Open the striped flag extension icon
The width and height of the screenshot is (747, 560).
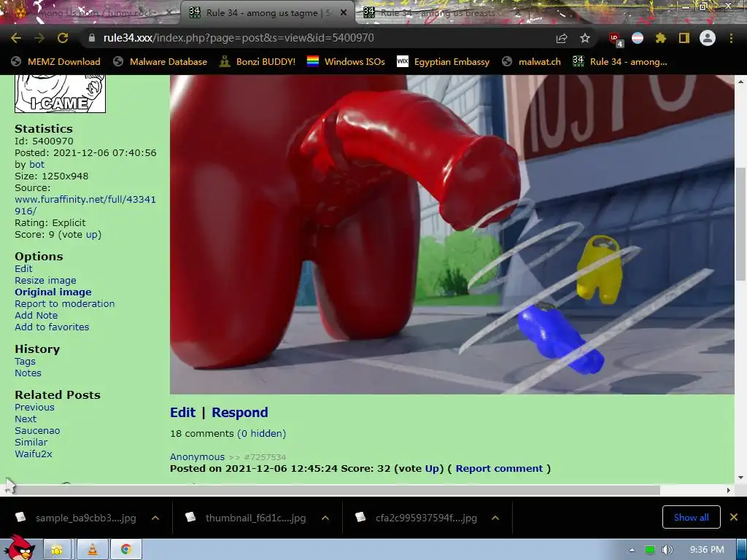coord(638,38)
